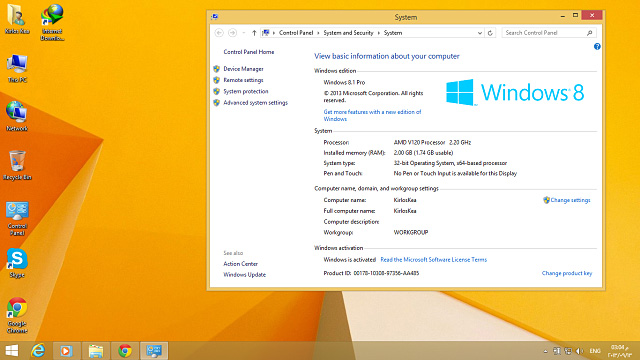The height and width of the screenshot is (360, 640).
Task: Select the Recycle Bin desktop icon
Action: click(17, 166)
